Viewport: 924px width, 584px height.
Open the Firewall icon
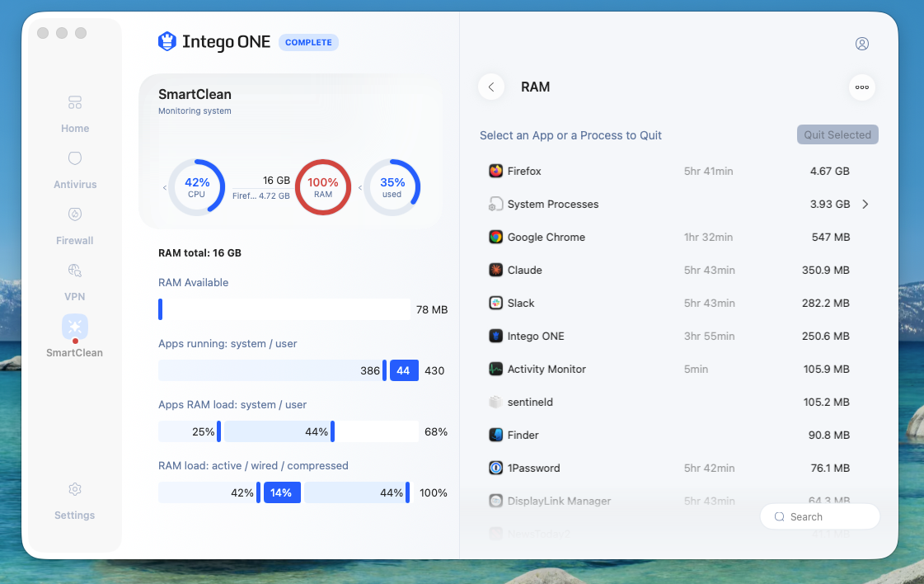tap(75, 214)
